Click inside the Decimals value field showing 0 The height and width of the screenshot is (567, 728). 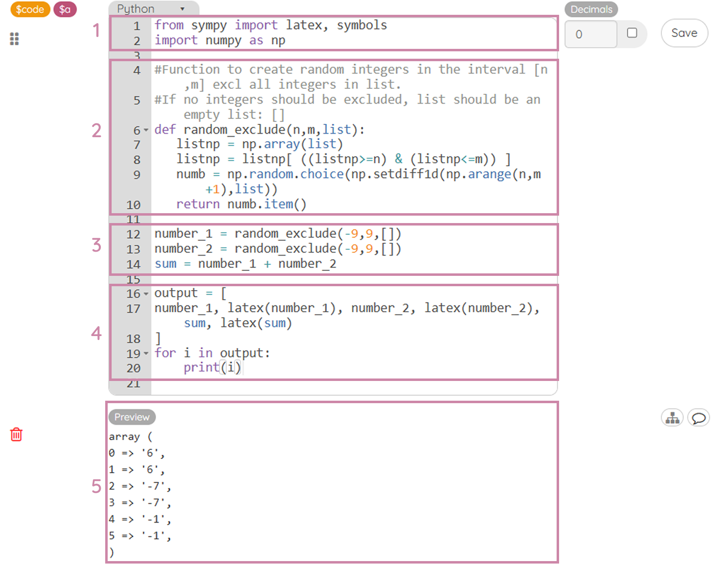coord(591,34)
